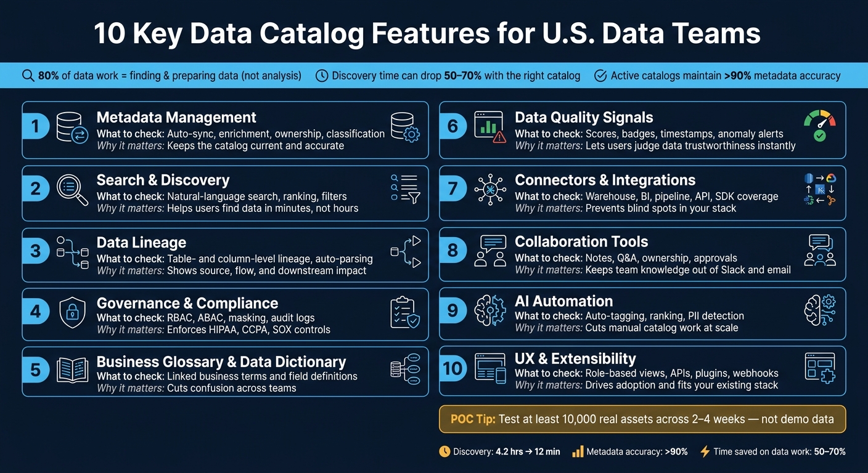868x473 pixels.
Task: Click the Governance & Compliance heading
Action: 187,303
